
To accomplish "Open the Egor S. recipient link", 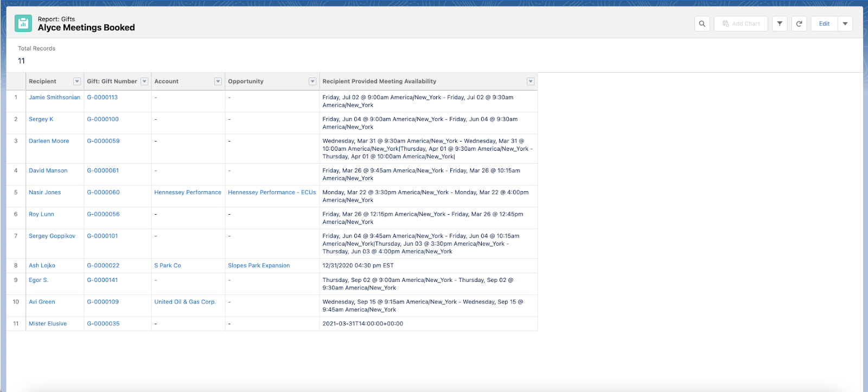I will tap(39, 280).
